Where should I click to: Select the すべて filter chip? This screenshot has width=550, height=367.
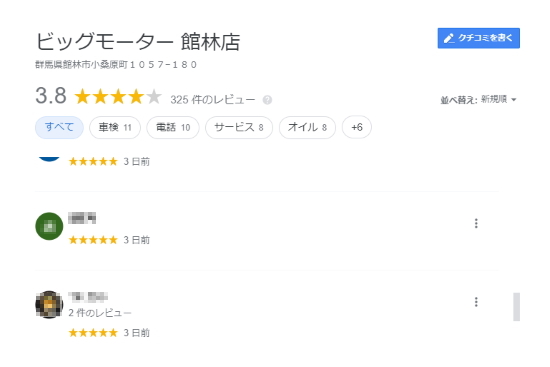(59, 127)
